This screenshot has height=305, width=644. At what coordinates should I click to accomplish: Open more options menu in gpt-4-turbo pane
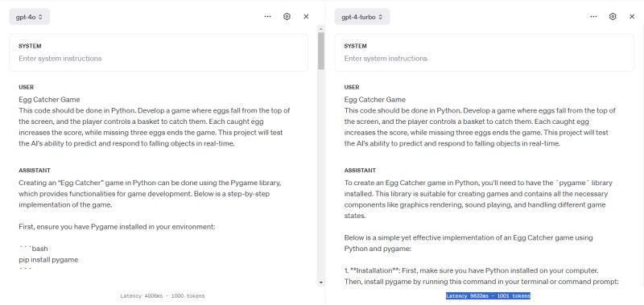[593, 16]
